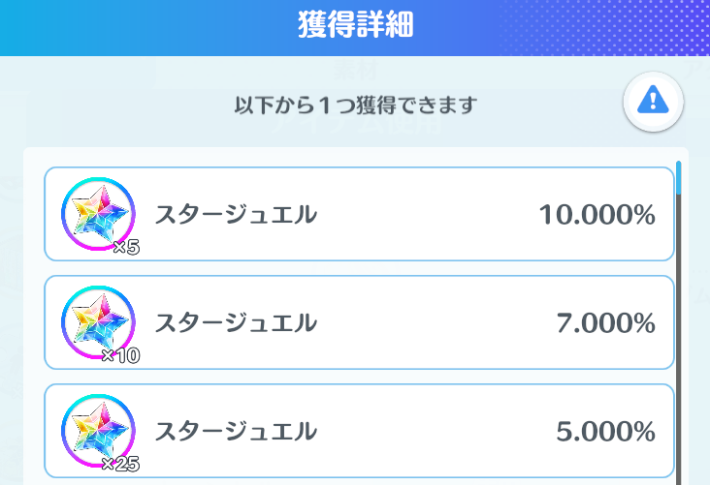Click the 7.000% probability value
This screenshot has height=485, width=710.
point(606,323)
